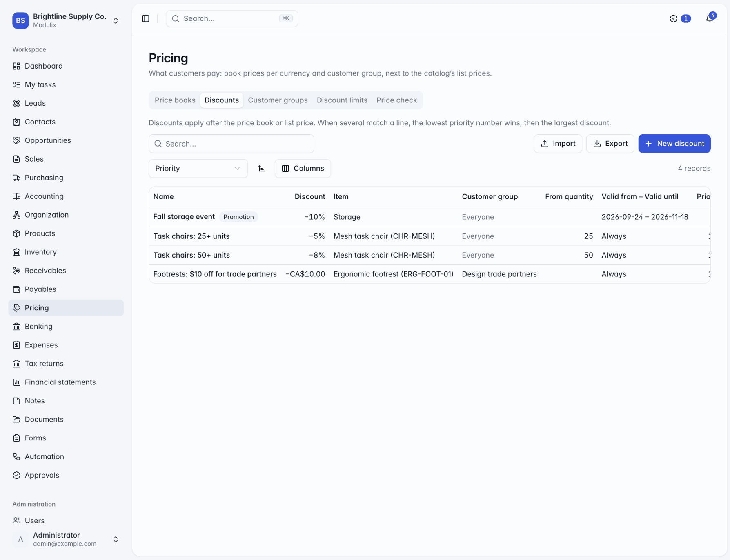This screenshot has height=560, width=730.
Task: Open Banking in the sidebar
Action: click(66, 326)
